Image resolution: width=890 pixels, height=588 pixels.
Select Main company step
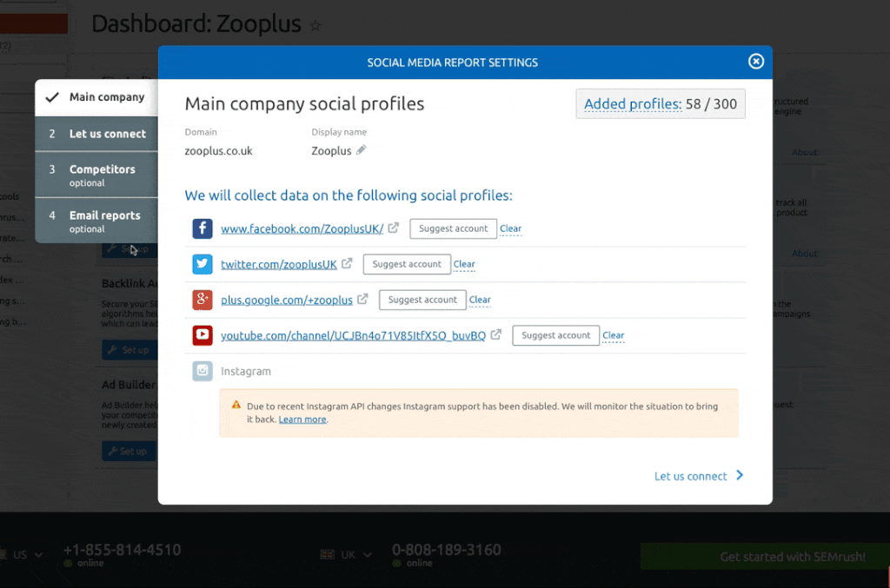(96, 97)
